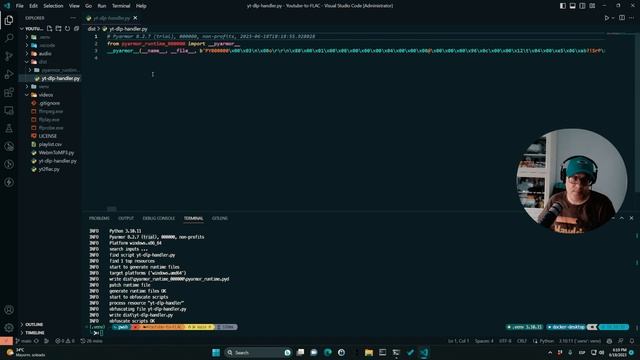The width and height of the screenshot is (640, 360).
Task: Open the Go menu
Action: (x=89, y=6)
